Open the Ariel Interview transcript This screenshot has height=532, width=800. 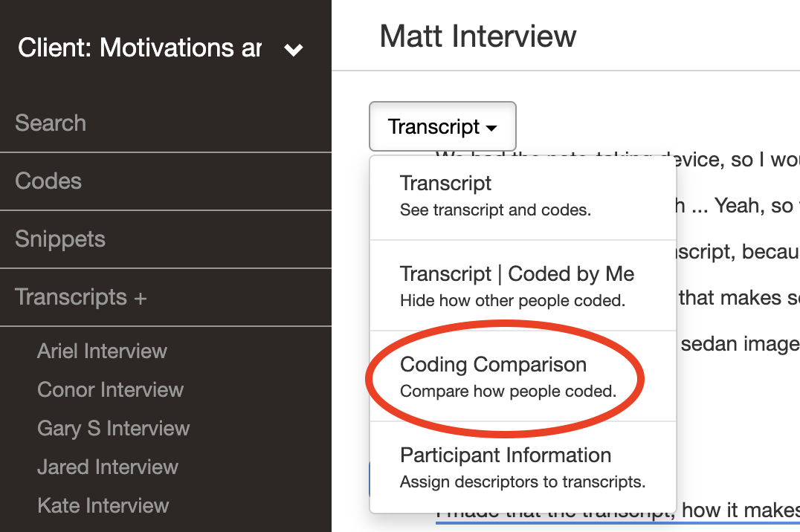pyautogui.click(x=102, y=351)
